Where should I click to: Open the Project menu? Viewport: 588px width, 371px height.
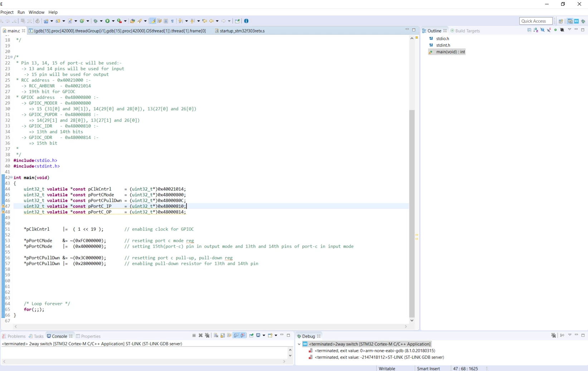(7, 12)
